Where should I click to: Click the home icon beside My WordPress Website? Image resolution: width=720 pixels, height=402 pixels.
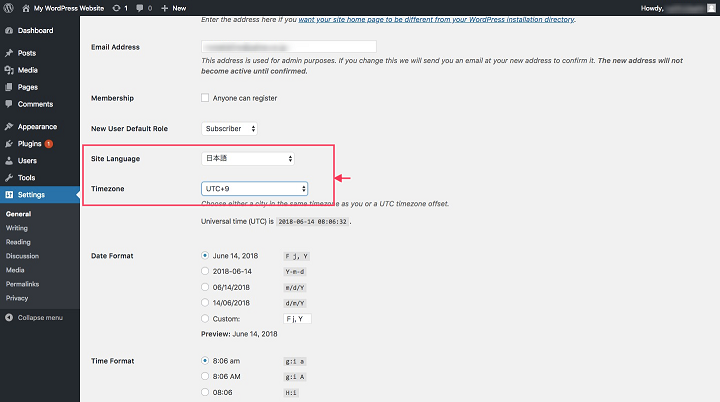click(26, 8)
